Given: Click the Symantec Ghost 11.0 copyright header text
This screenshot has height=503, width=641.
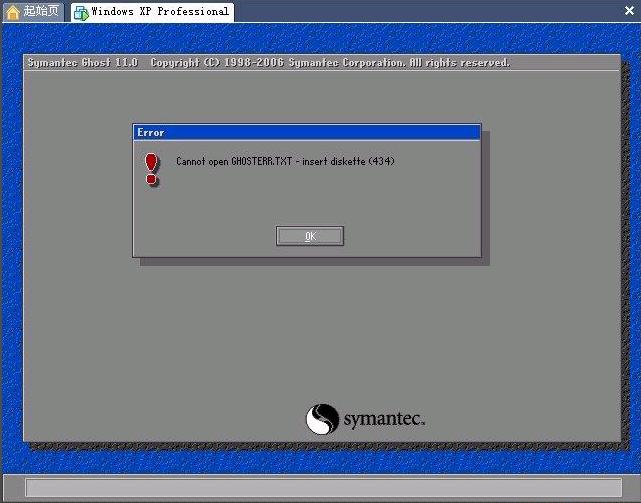Looking at the screenshot, I should (269, 63).
